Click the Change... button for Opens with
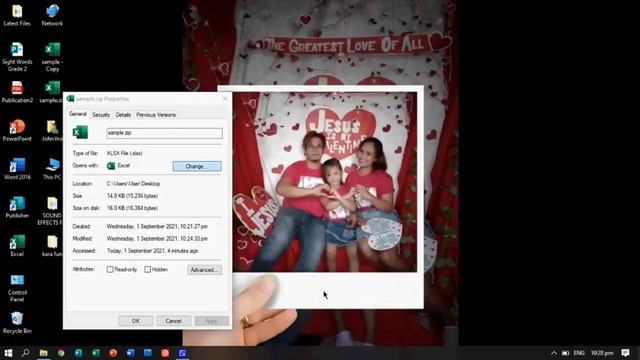This screenshot has width=640, height=360. click(x=197, y=166)
